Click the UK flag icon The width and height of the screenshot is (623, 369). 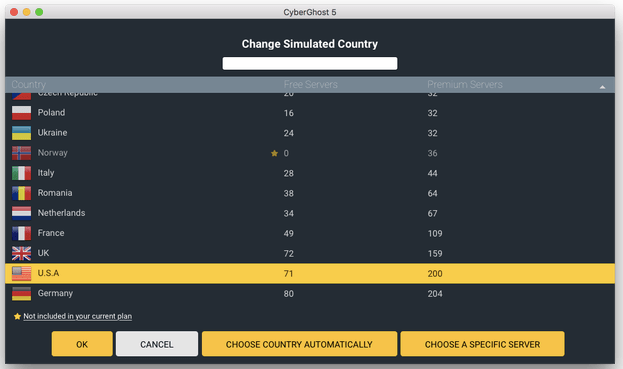click(x=21, y=253)
